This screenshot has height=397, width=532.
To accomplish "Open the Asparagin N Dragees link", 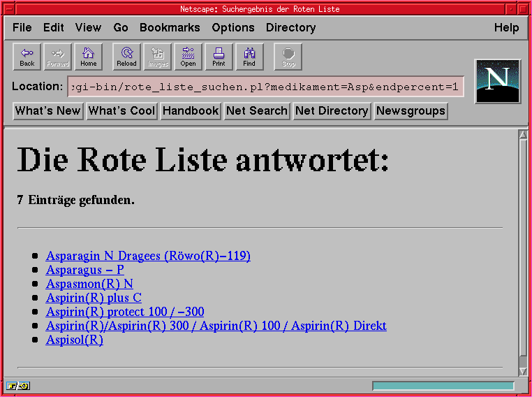I will coord(148,256).
